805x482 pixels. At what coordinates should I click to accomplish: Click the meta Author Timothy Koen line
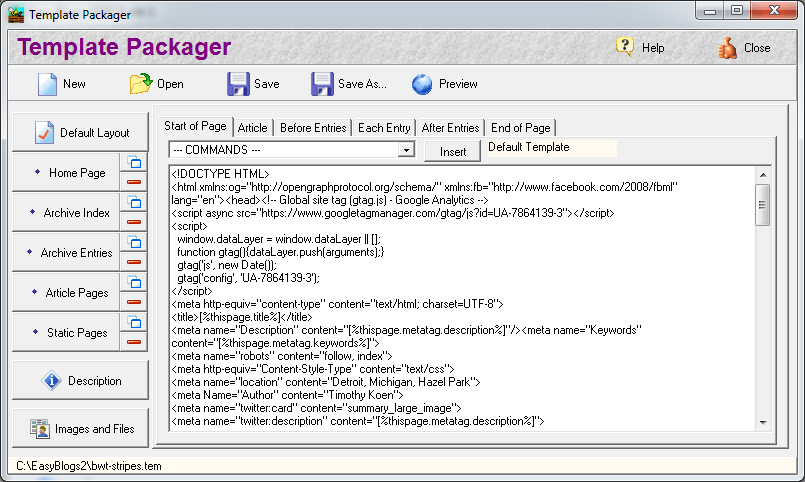[288, 395]
